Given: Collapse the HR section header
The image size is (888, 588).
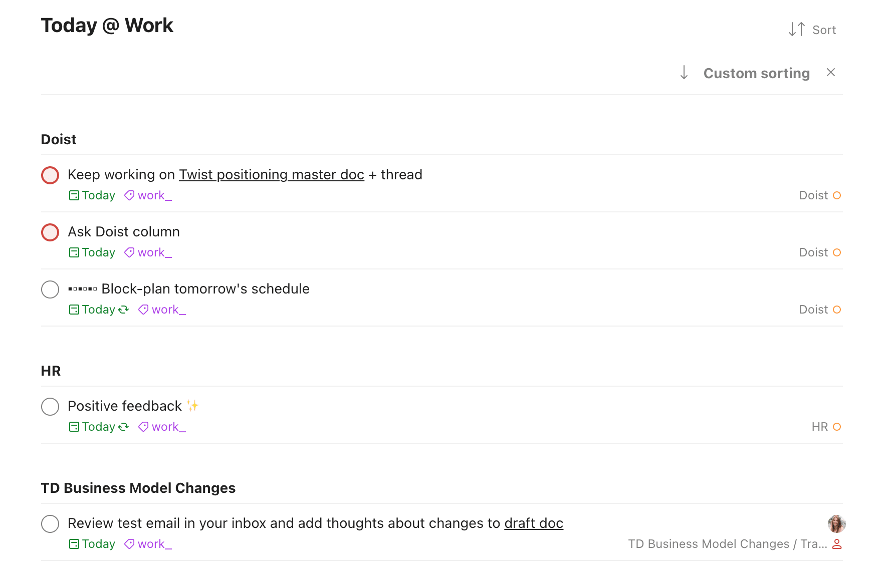Looking at the screenshot, I should point(51,371).
